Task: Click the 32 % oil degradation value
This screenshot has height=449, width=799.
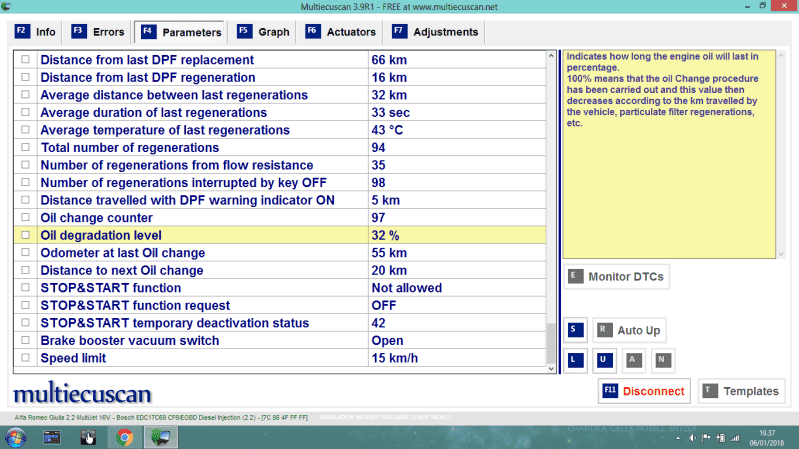Action: coord(385,235)
